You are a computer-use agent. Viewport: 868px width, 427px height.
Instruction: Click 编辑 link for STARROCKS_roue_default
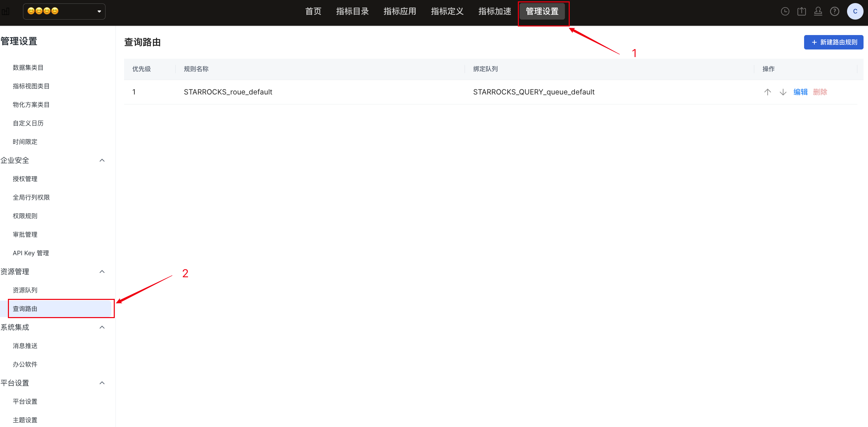point(800,92)
